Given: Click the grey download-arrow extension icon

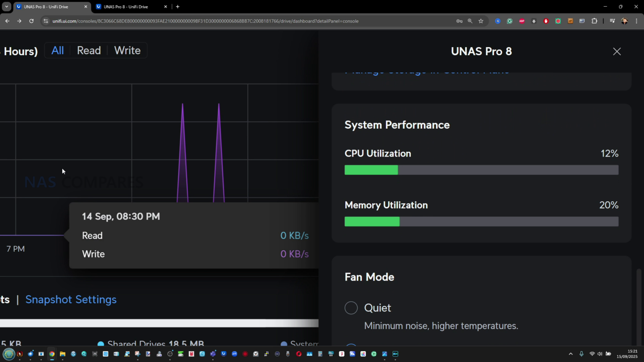Looking at the screenshot, I should click(x=534, y=21).
